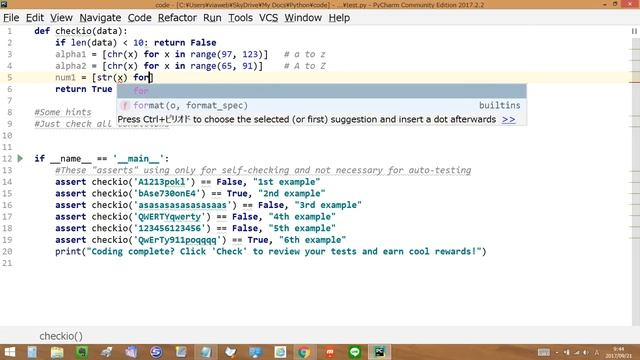Screen dimensions: 640x360
Task: Click the network signal tray icon
Action: [x=576, y=352]
